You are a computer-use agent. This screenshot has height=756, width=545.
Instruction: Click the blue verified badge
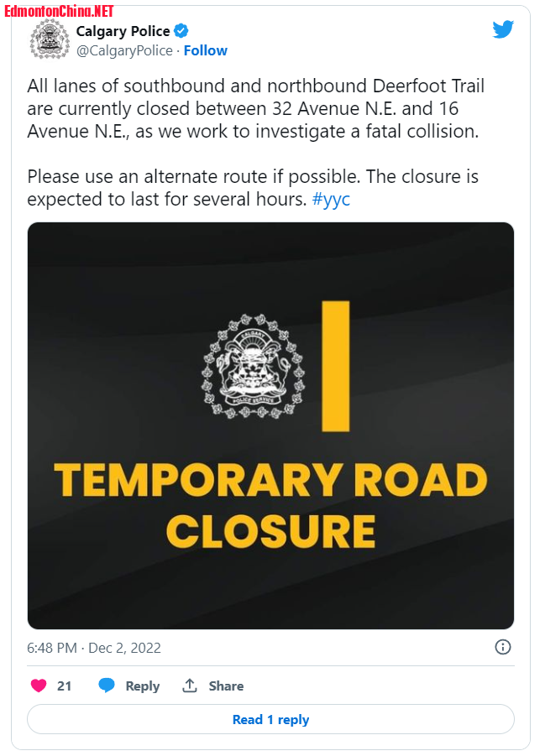point(181,31)
